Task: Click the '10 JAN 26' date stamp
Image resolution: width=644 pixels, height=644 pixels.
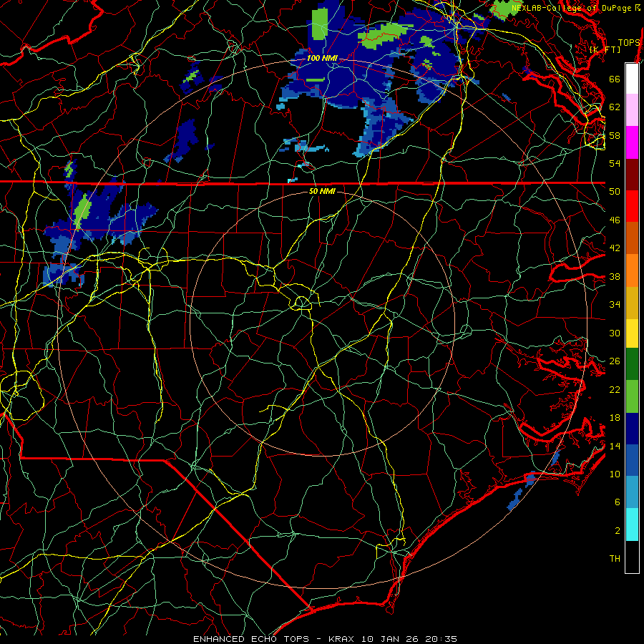Action: point(391,639)
